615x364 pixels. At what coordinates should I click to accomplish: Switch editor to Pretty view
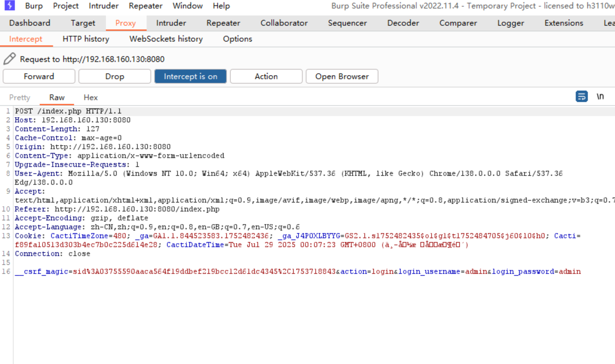[x=20, y=98]
